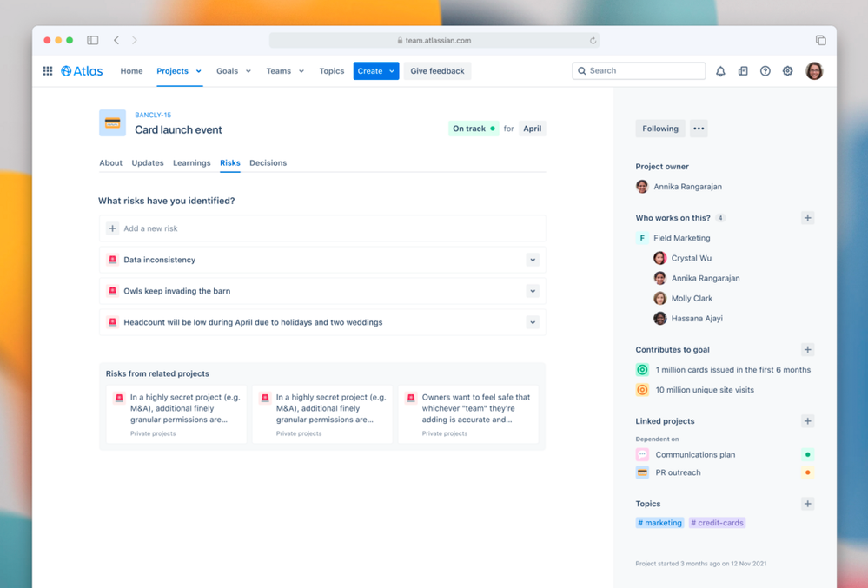The width and height of the screenshot is (868, 588).
Task: Click the PR outreach card icon
Action: click(642, 472)
